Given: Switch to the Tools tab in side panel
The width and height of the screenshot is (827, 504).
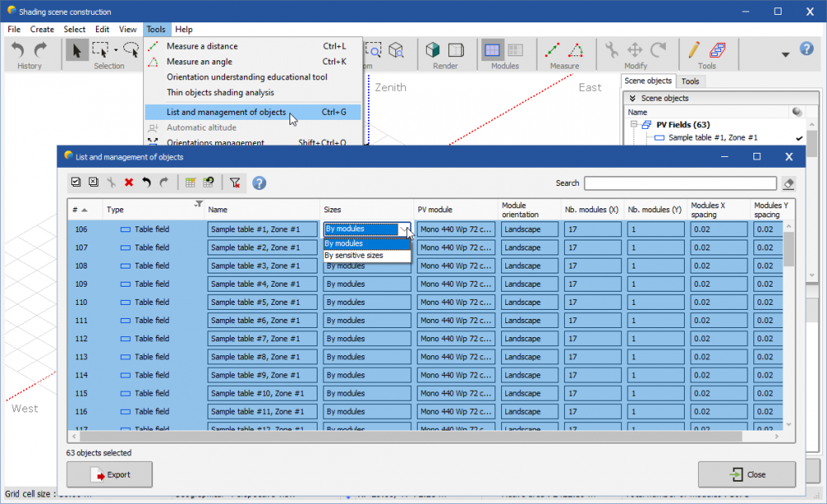Looking at the screenshot, I should click(690, 81).
